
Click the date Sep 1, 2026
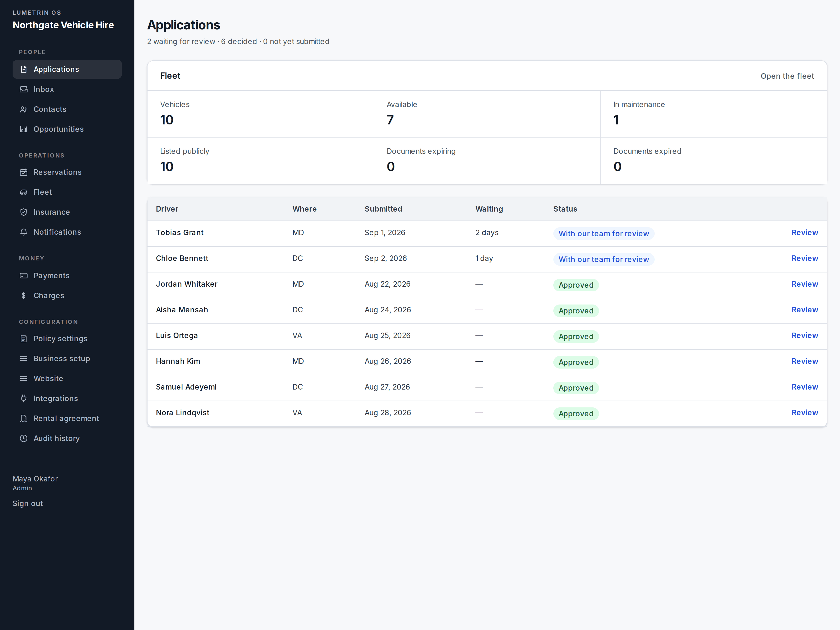pyautogui.click(x=385, y=233)
